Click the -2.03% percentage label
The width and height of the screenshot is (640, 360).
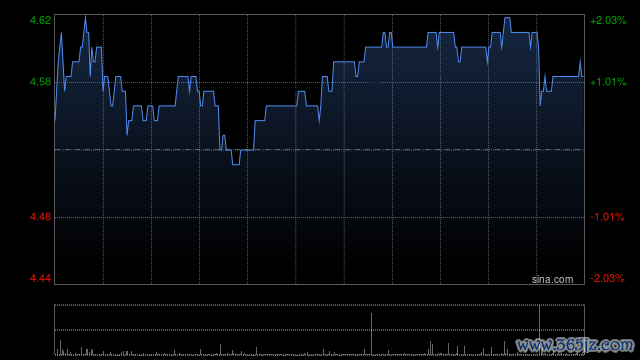click(607, 278)
